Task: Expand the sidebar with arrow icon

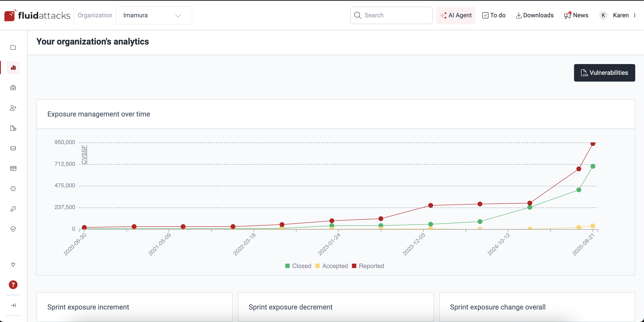Action: tap(13, 305)
